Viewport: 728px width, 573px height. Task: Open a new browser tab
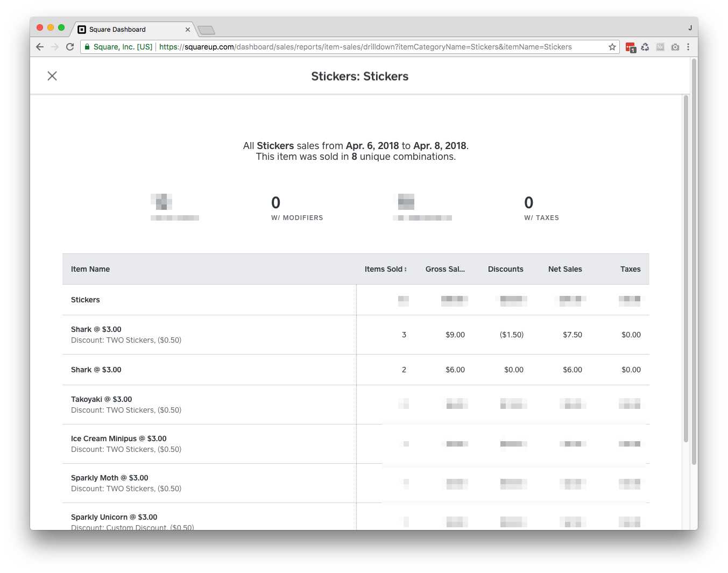[x=206, y=30]
